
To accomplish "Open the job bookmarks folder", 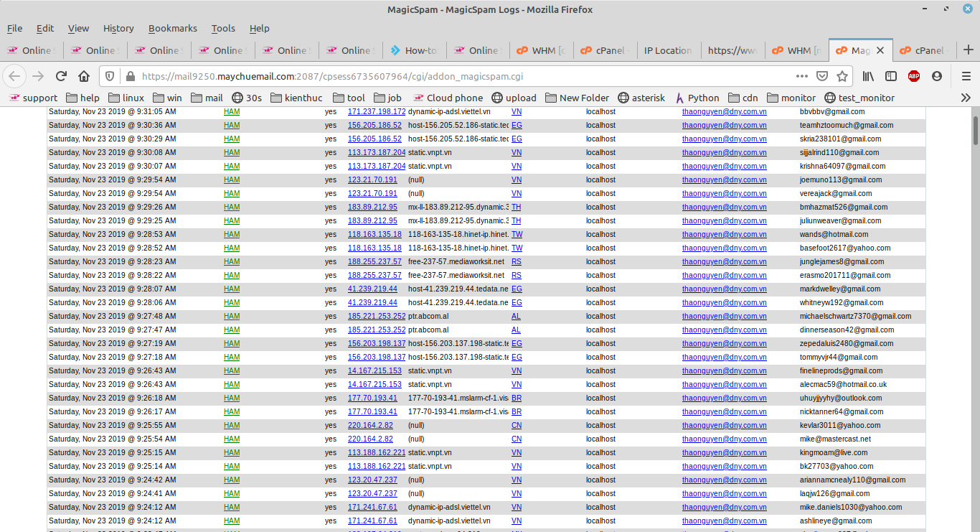I will coord(387,98).
